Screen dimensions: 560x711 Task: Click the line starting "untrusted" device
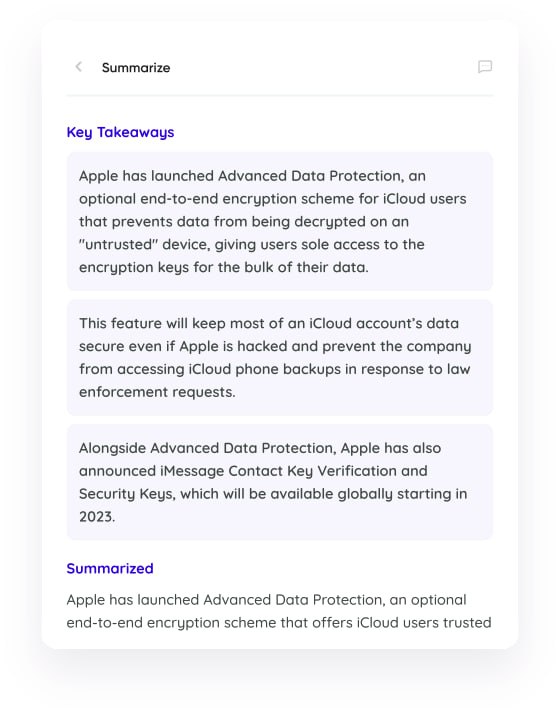[x=252, y=244]
